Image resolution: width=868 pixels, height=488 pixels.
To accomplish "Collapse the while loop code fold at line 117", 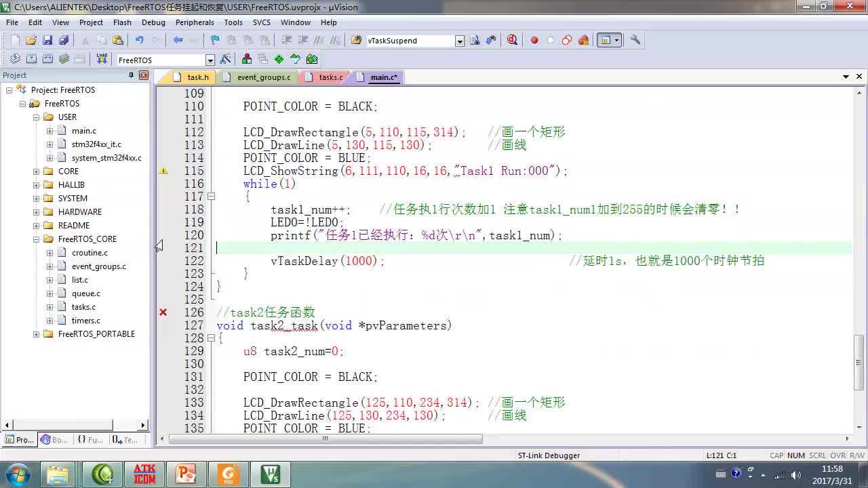I will 211,197.
